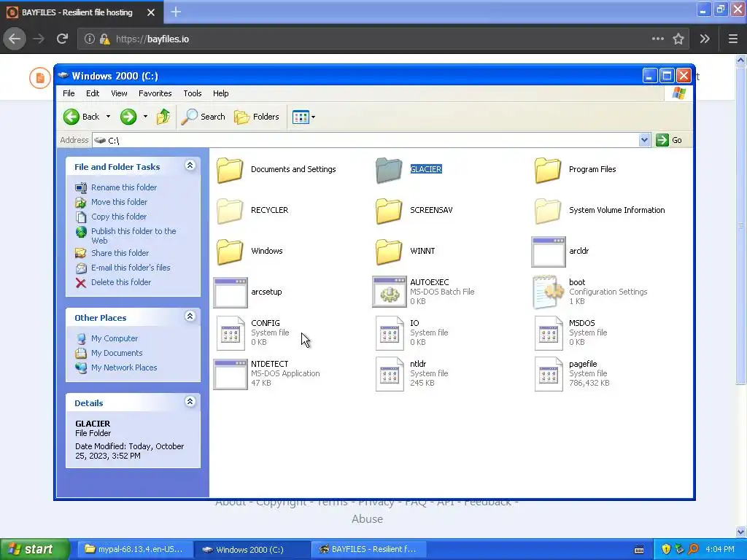Screen dimensions: 747x560
Task: Select the boot configuration settings icon
Action: (x=549, y=292)
